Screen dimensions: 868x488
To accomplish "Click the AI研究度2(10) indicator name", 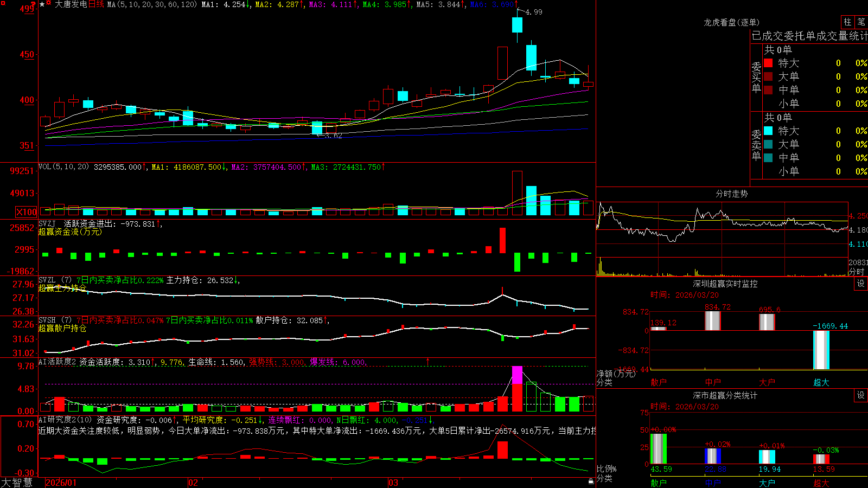I will click(x=65, y=420).
